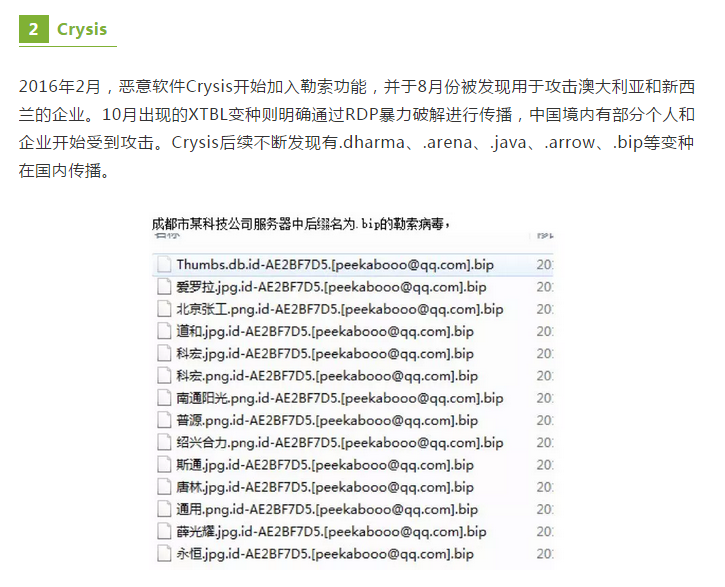Image resolution: width=725 pixels, height=587 pixels.
Task: Click the paragraph line mentioning XTBL变种
Action: tap(356, 115)
